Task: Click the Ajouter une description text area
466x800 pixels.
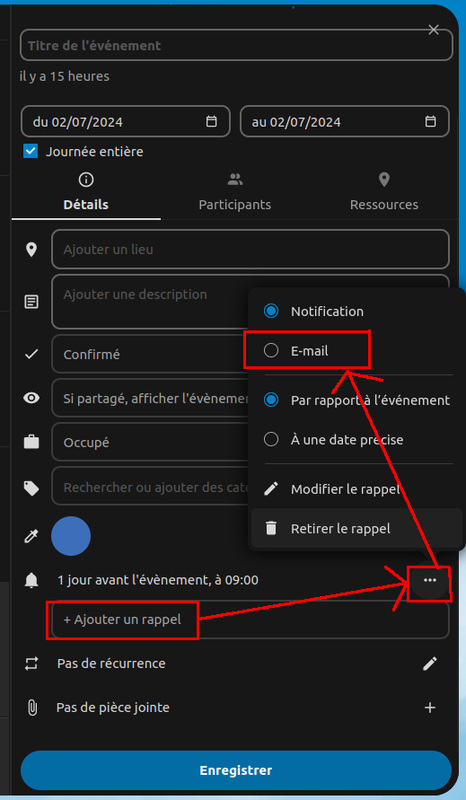Action: click(250, 302)
